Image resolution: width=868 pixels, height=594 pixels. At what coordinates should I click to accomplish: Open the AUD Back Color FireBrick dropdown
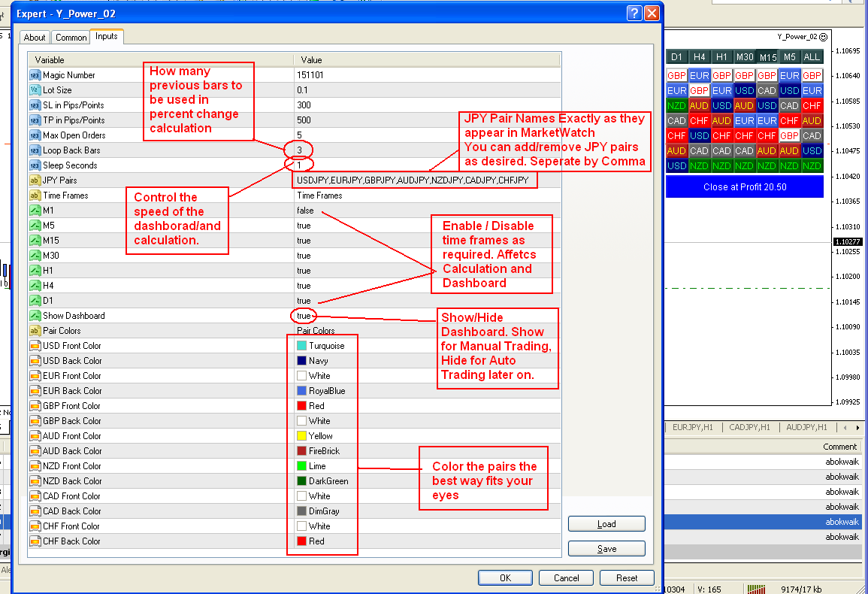[319, 451]
